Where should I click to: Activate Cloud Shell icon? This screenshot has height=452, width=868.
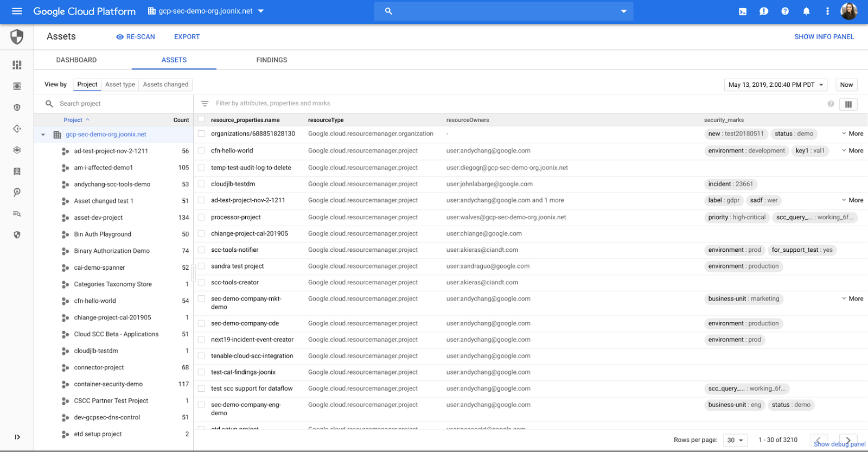tap(743, 11)
